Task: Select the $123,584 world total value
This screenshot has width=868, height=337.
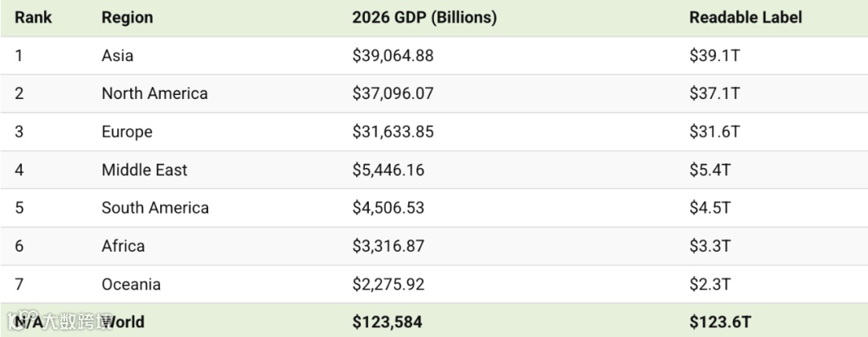Action: click(387, 323)
